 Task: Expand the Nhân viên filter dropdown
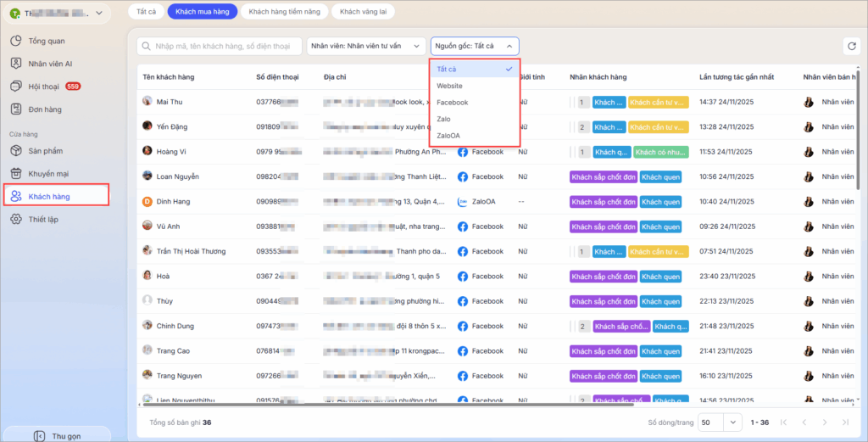(365, 46)
